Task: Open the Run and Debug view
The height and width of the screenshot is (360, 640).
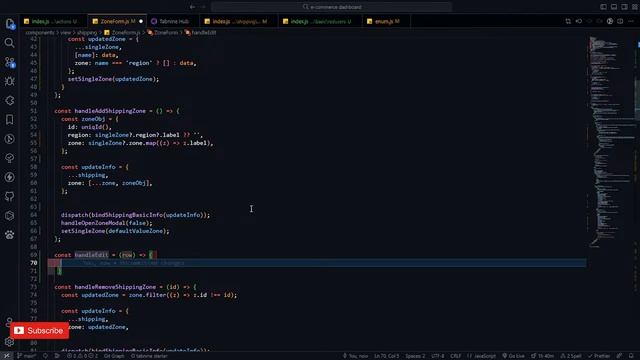Action: point(9,81)
